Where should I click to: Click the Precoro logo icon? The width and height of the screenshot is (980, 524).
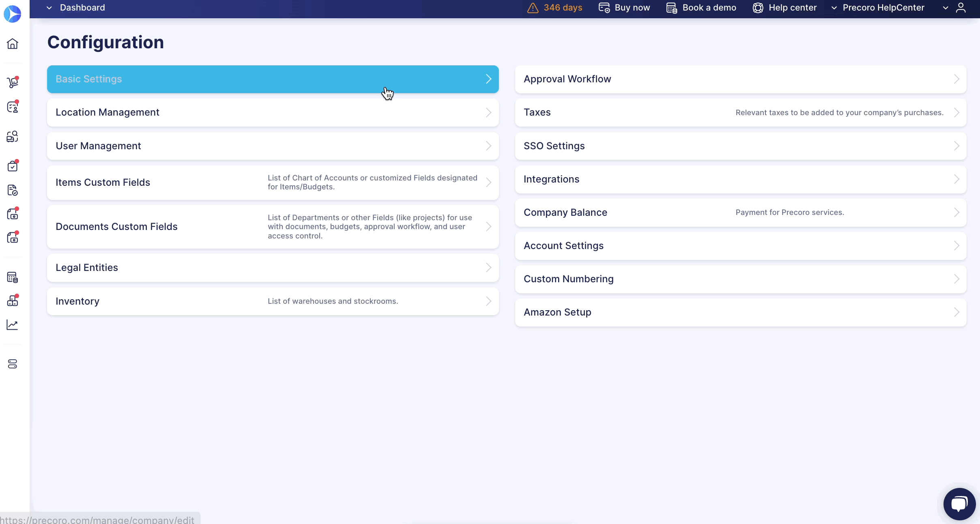[12, 14]
